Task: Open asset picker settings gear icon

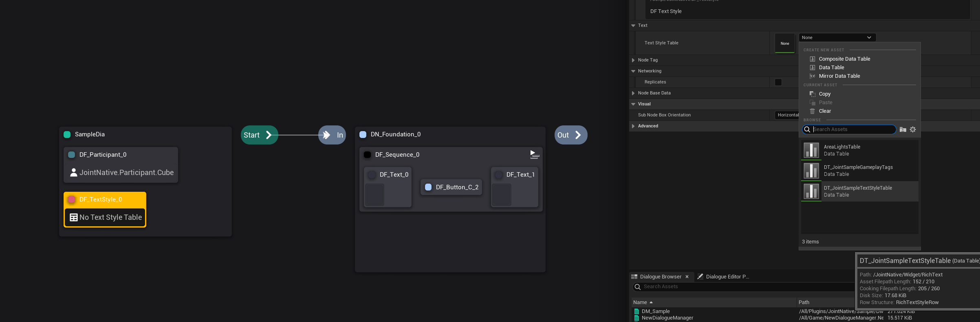Action: click(913, 129)
